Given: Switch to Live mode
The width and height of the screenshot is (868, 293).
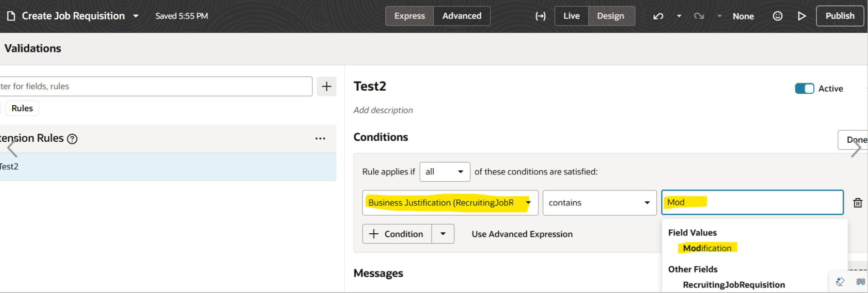Looking at the screenshot, I should point(571,16).
